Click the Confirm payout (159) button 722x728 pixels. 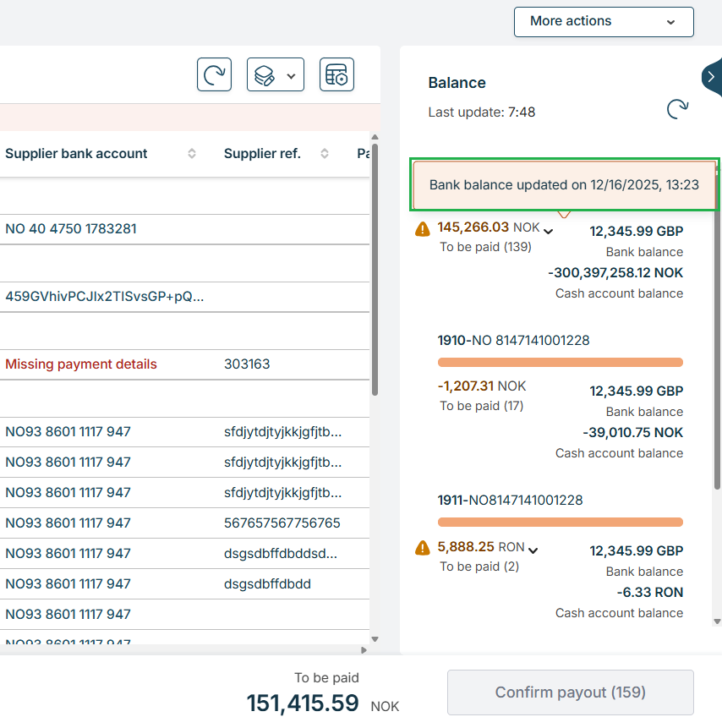pyautogui.click(x=570, y=692)
